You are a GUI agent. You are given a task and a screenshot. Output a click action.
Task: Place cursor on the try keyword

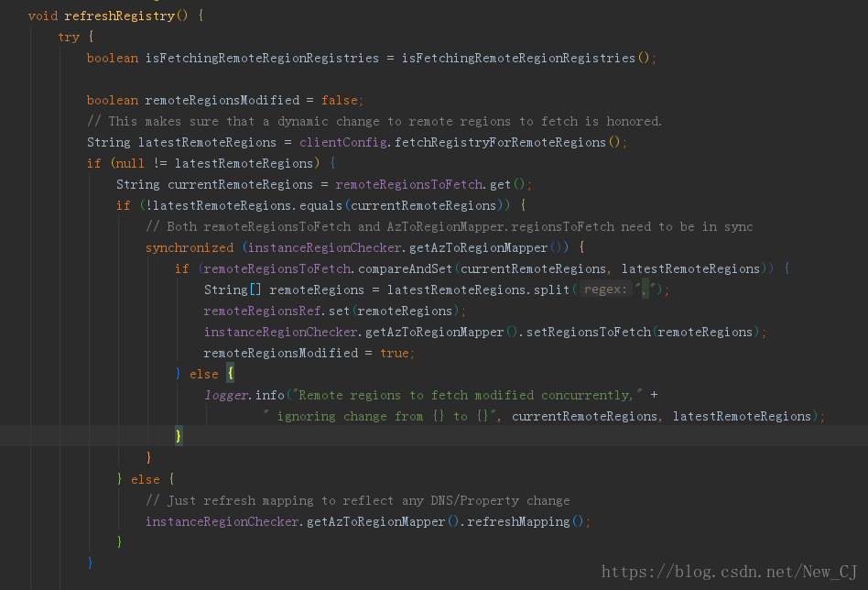[x=69, y=38]
